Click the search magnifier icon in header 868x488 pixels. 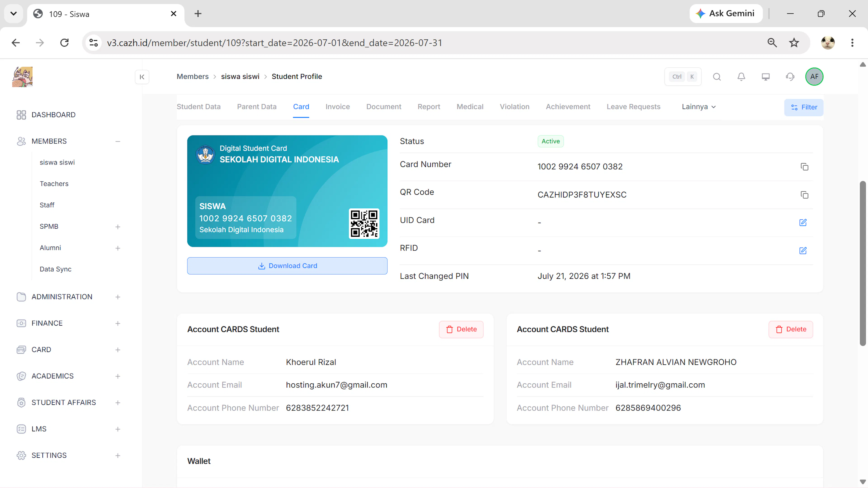717,77
